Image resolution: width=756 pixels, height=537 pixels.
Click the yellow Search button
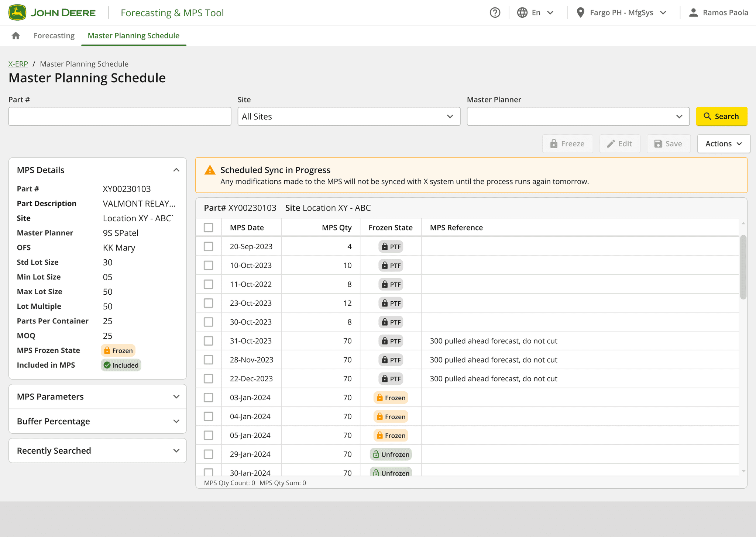(x=721, y=117)
